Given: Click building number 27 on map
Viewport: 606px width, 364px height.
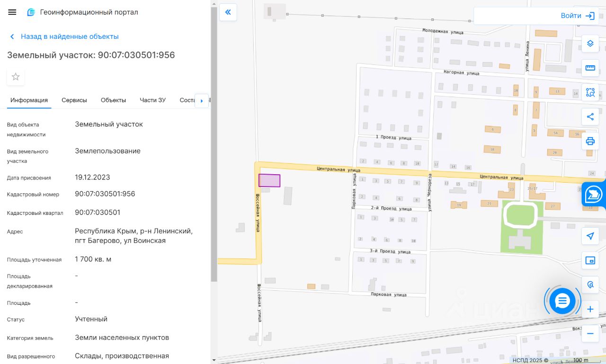Looking at the screenshot, I should (x=553, y=206).
